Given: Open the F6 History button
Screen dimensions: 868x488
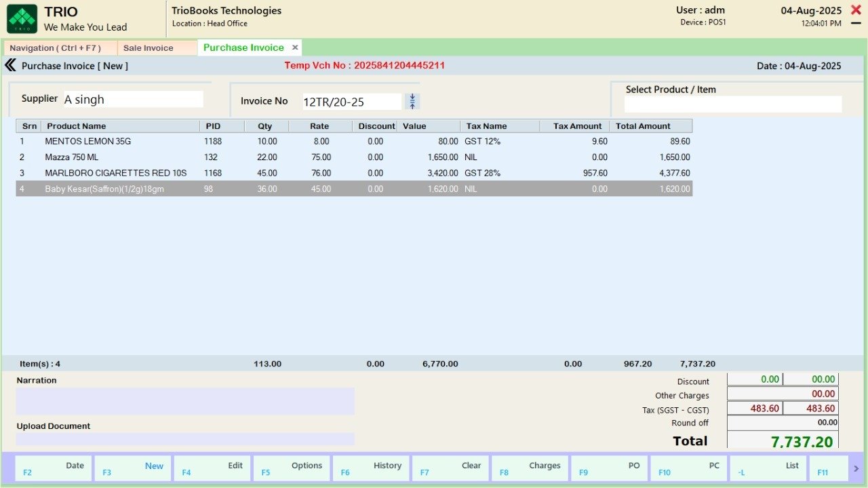Looking at the screenshot, I should (x=371, y=468).
